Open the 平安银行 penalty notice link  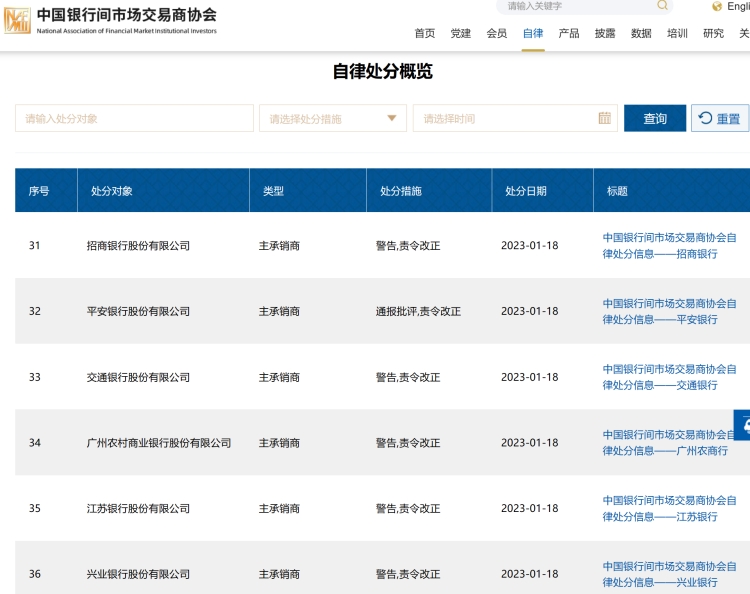pyautogui.click(x=669, y=311)
